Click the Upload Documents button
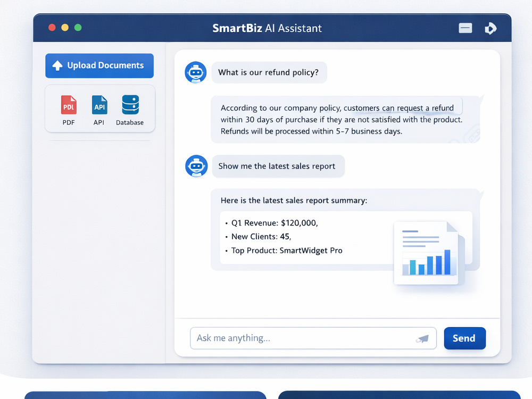Viewport: 532px width, 399px height. pyautogui.click(x=99, y=65)
